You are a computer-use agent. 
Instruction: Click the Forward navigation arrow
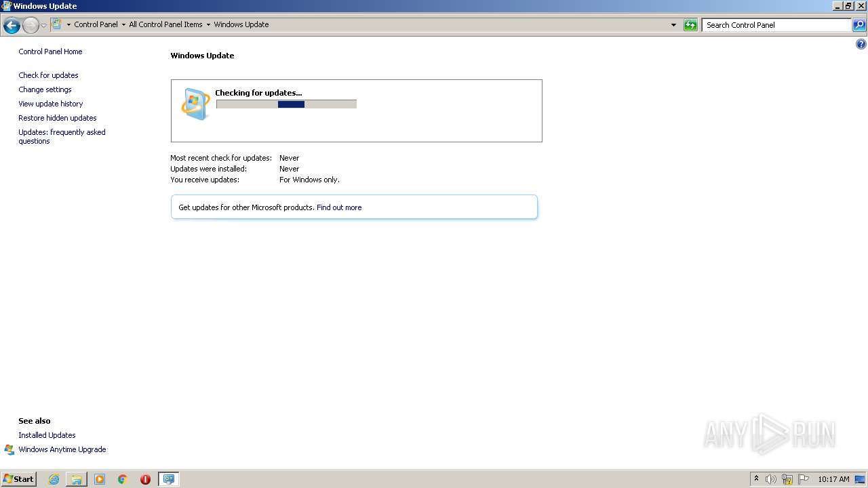(31, 26)
